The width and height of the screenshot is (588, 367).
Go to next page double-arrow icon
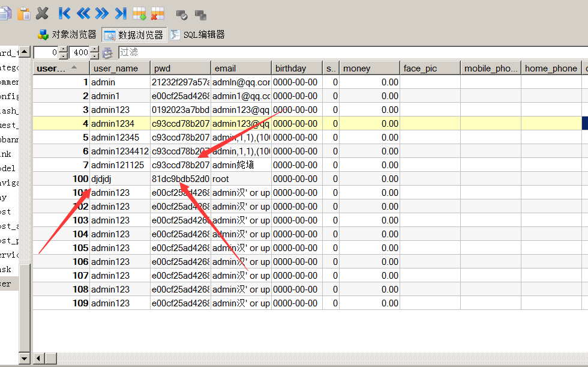click(x=101, y=14)
